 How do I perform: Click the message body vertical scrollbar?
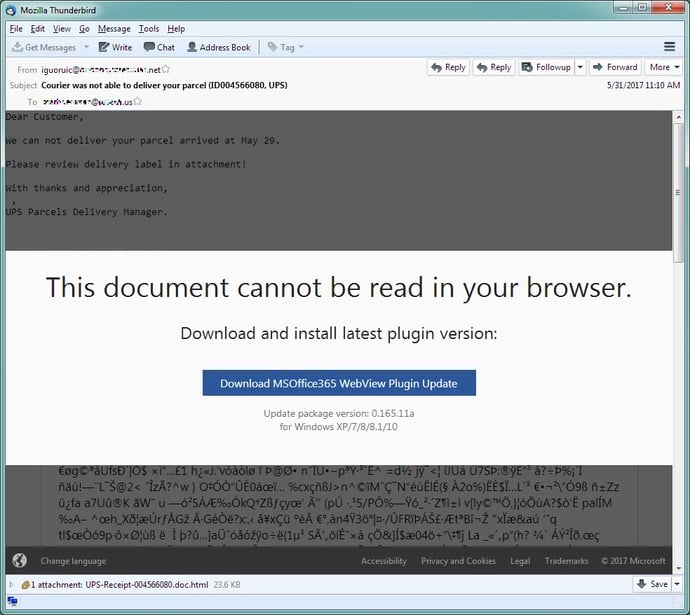[678, 300]
